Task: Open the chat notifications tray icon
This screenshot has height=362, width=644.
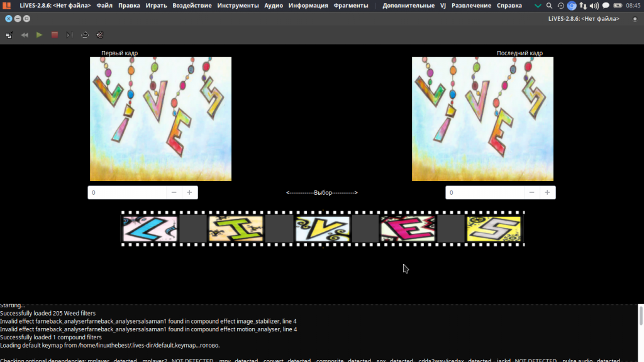Action: point(606,6)
